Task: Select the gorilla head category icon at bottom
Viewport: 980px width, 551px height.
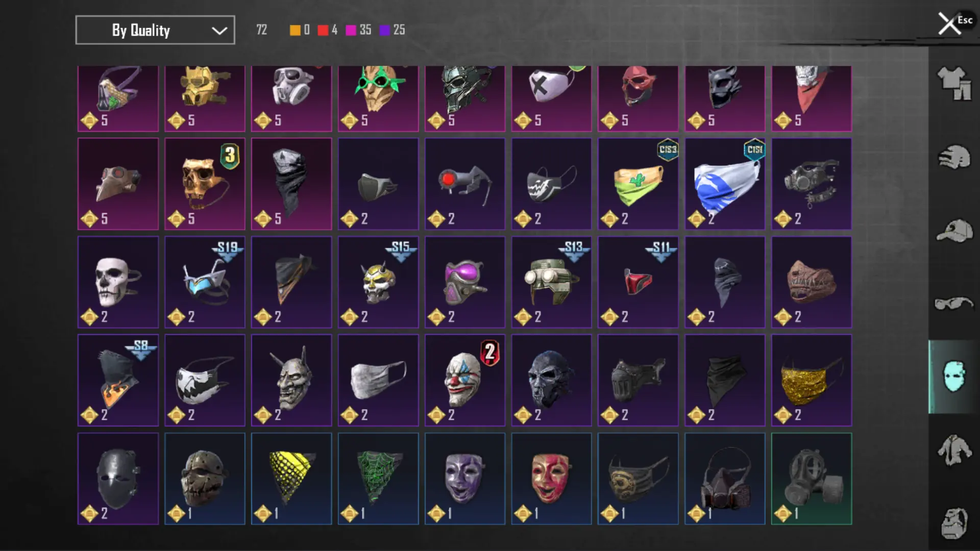Action: coord(954,523)
